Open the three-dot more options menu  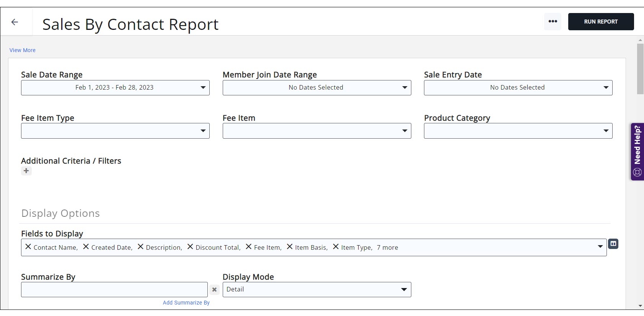click(x=553, y=21)
